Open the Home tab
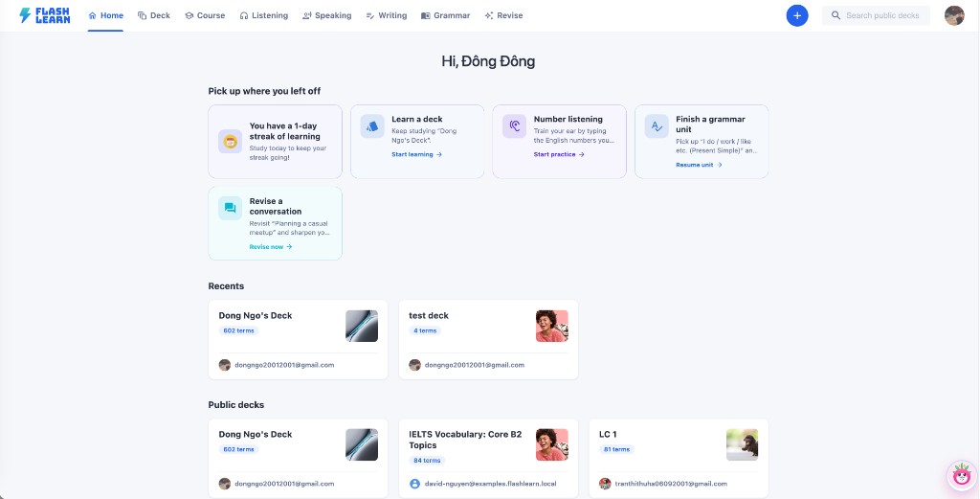 pyautogui.click(x=105, y=15)
